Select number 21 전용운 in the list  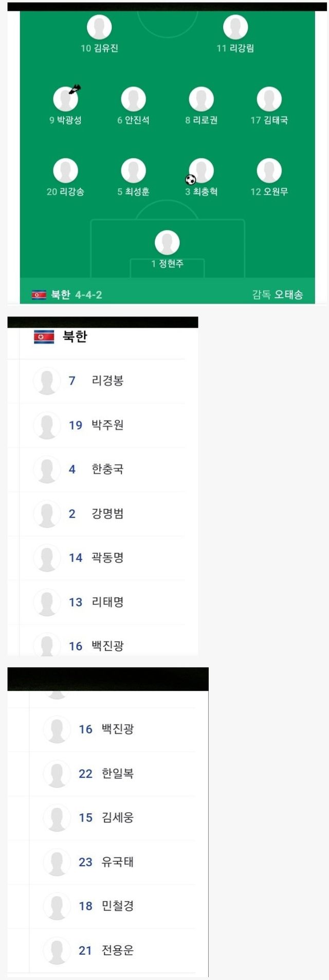pyautogui.click(x=117, y=950)
